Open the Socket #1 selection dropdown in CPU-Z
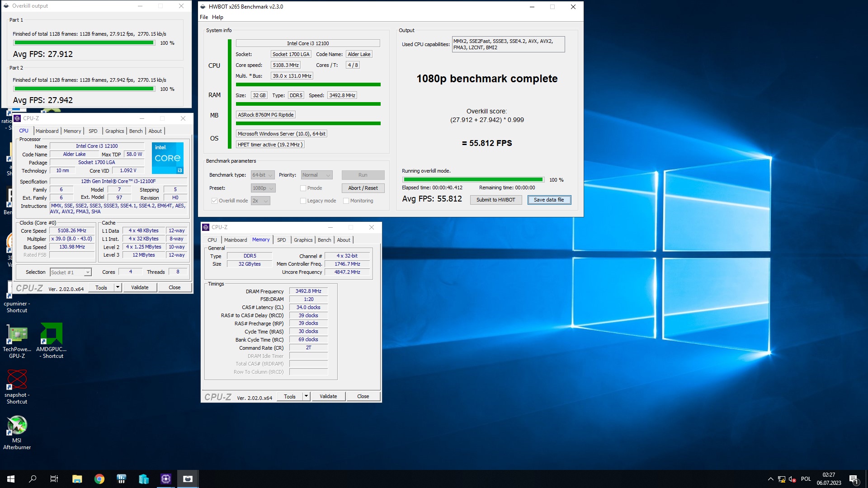Screen dimensions: 868x488 click(71, 272)
